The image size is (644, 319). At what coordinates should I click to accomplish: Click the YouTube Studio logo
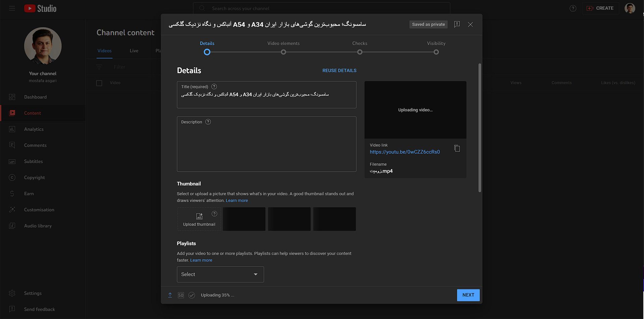click(x=40, y=8)
